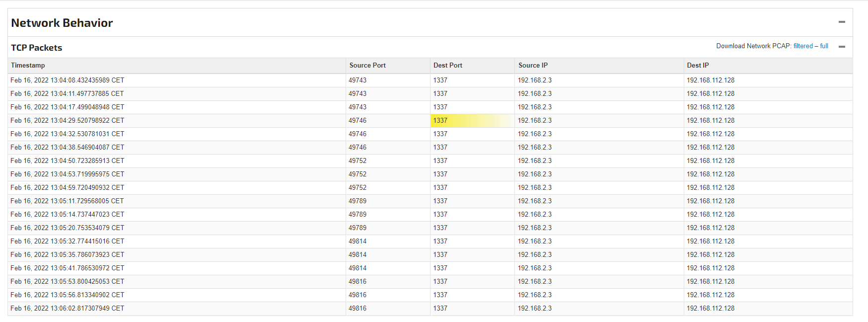Screen dimensions: 868x322
Task: Download the filtered network PCAP
Action: (803, 46)
